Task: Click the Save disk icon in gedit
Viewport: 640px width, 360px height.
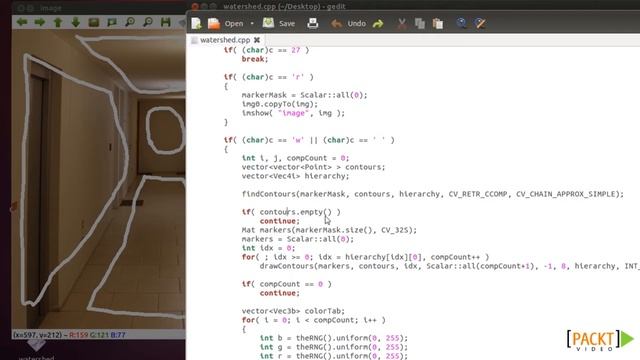Action: (268, 23)
